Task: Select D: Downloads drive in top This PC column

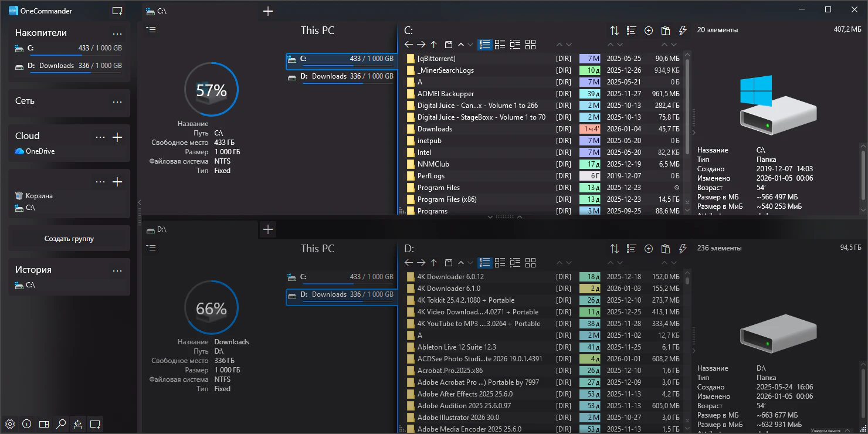Action: (341, 76)
